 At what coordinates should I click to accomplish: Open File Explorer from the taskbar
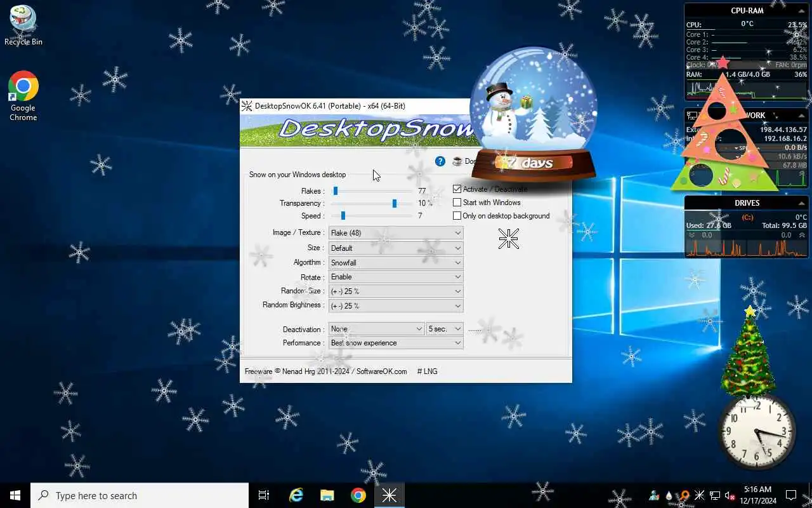point(327,495)
